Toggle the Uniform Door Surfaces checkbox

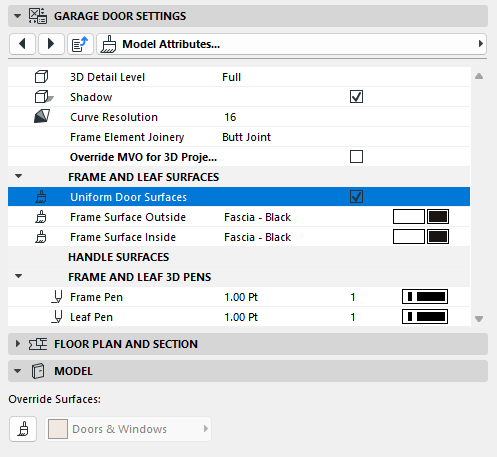tap(356, 196)
